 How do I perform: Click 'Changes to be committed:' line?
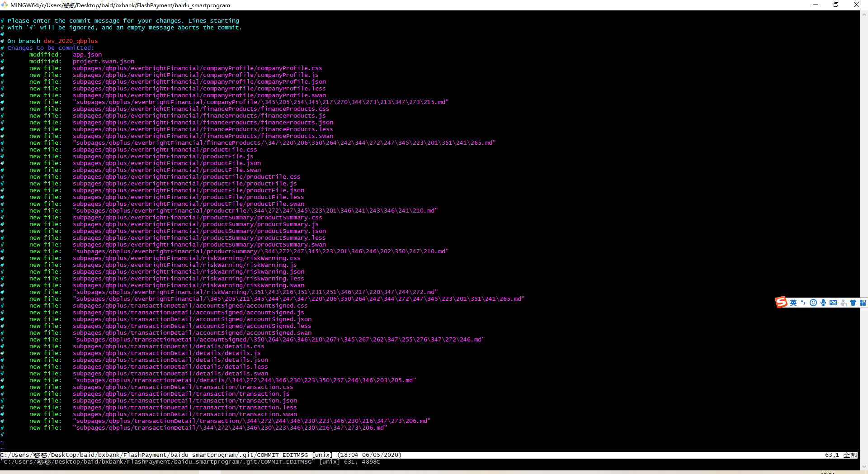(51, 48)
